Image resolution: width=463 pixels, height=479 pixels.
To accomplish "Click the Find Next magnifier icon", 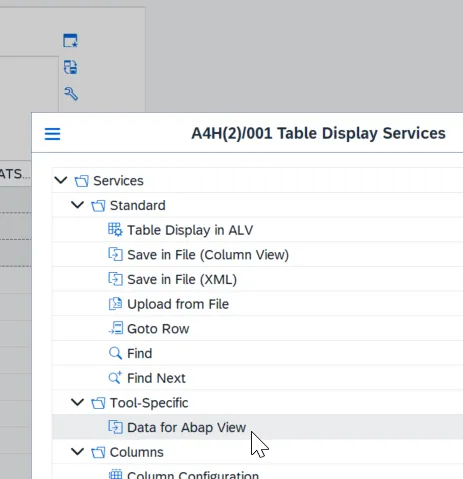I will click(115, 378).
